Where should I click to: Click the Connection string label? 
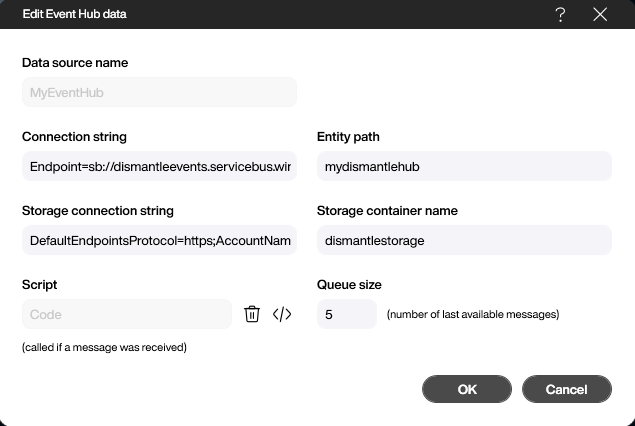[74, 137]
